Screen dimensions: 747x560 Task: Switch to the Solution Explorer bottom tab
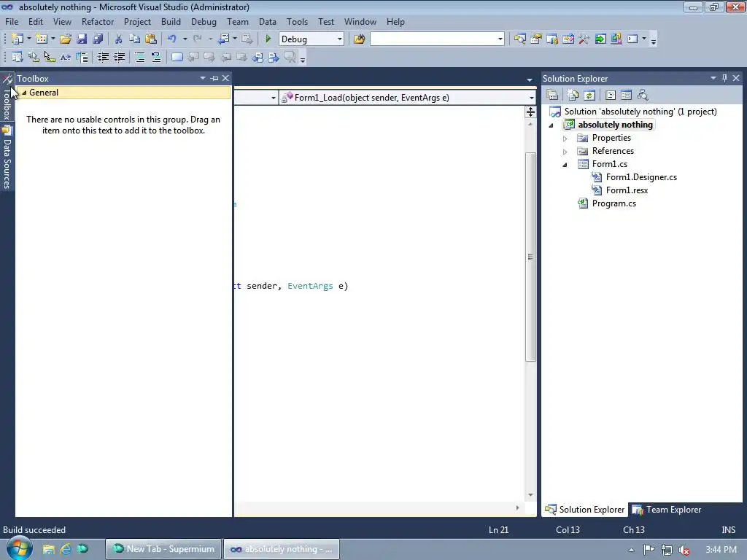tap(585, 510)
